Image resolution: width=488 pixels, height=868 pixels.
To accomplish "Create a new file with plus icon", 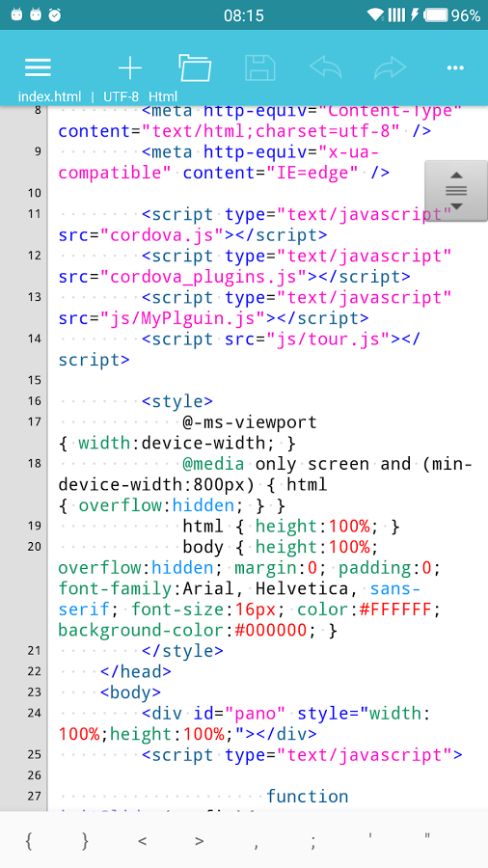I will 130,68.
